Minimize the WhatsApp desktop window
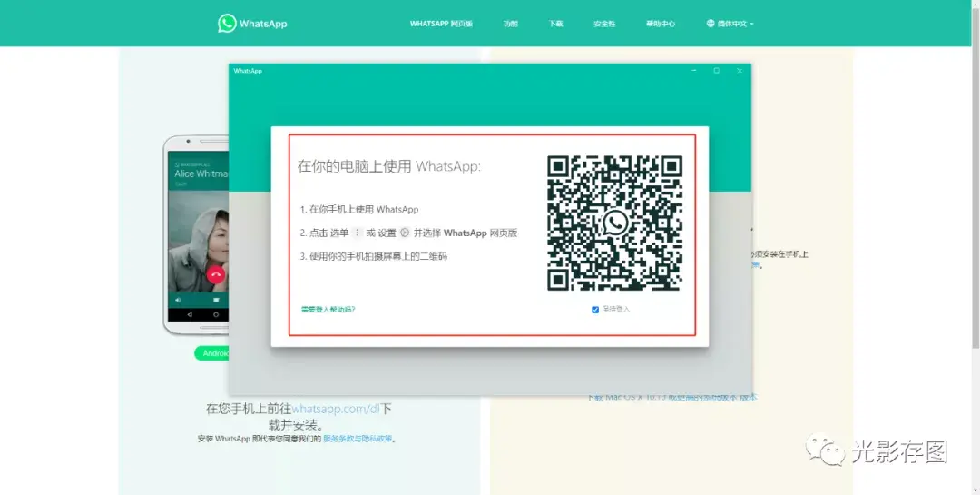The height and width of the screenshot is (495, 980). (694, 71)
